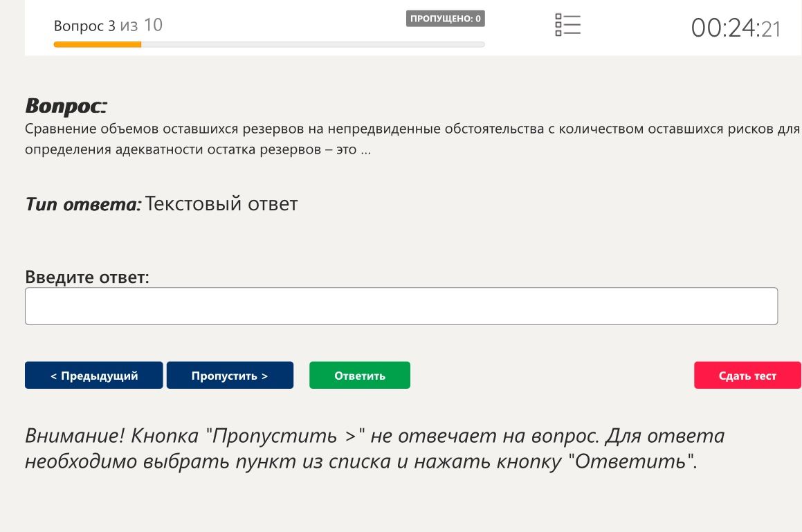
Task: Open the question list icon
Action: tap(567, 25)
